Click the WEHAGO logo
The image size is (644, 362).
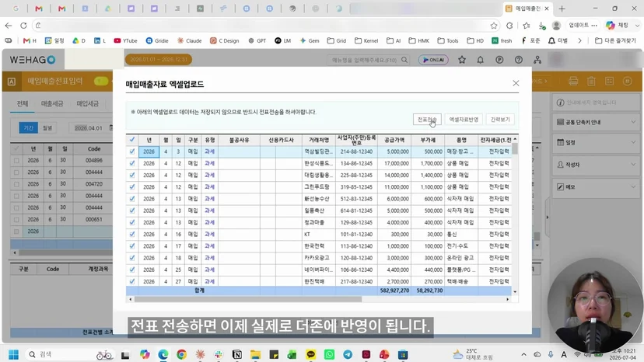click(33, 60)
